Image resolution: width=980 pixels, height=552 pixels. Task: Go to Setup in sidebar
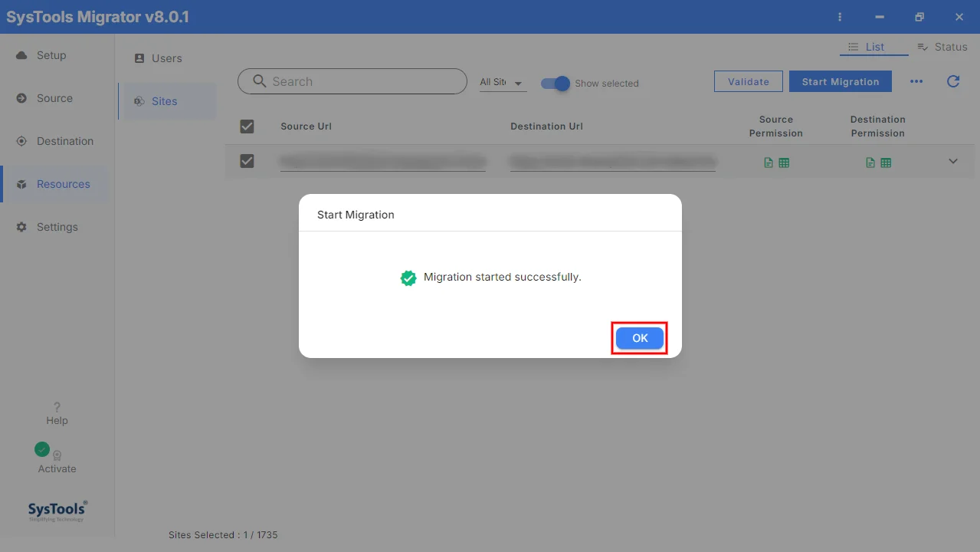click(x=55, y=55)
